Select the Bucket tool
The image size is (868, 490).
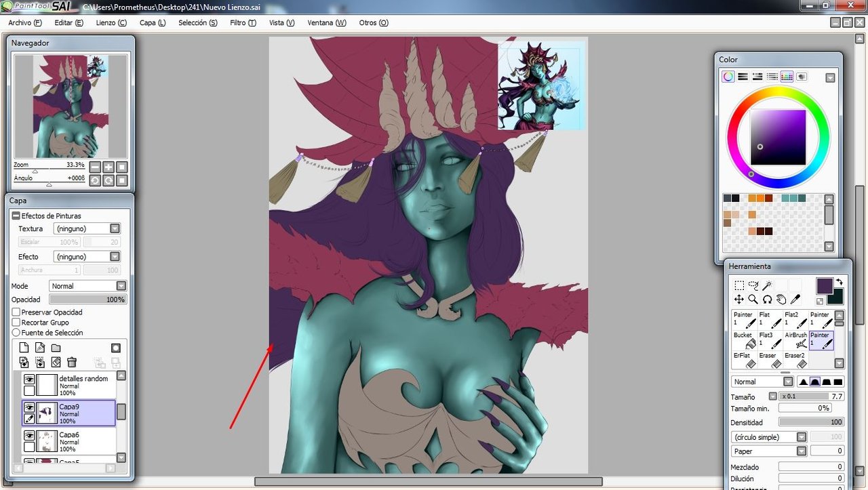coord(744,340)
